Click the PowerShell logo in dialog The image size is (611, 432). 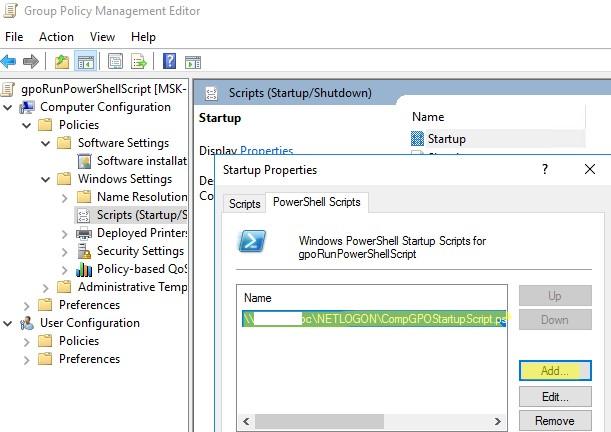252,241
